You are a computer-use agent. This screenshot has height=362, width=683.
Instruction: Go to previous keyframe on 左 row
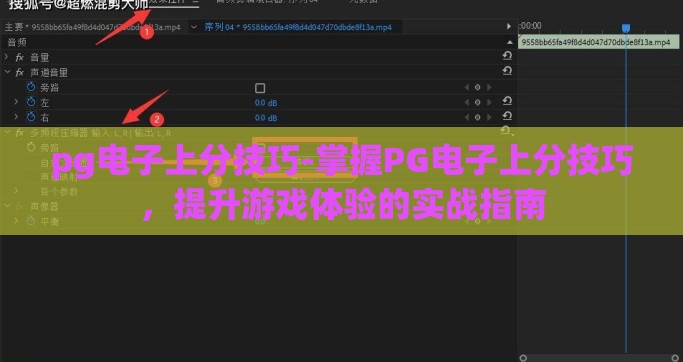coord(467,102)
